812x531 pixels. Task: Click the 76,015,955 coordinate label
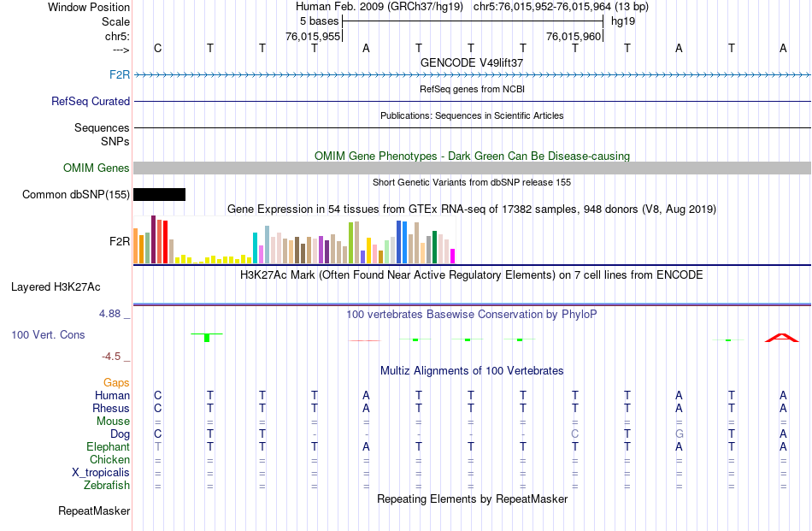(313, 36)
